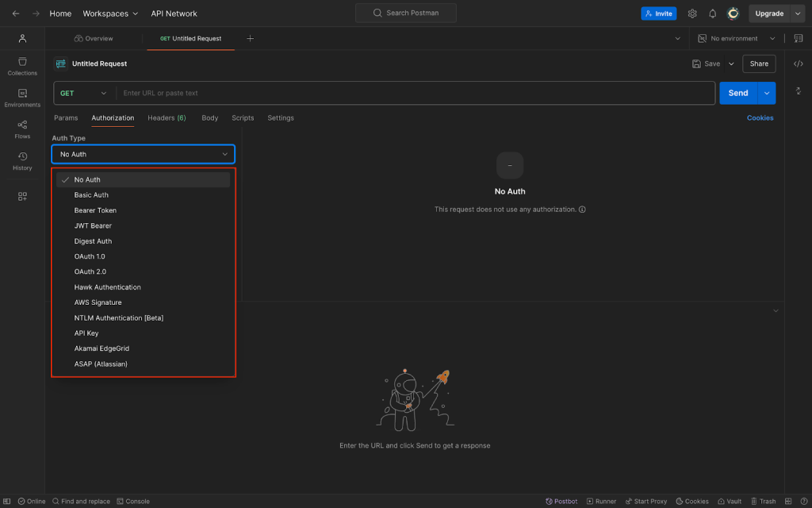812x508 pixels.
Task: Collapse the response pane chevron
Action: pyautogui.click(x=776, y=310)
